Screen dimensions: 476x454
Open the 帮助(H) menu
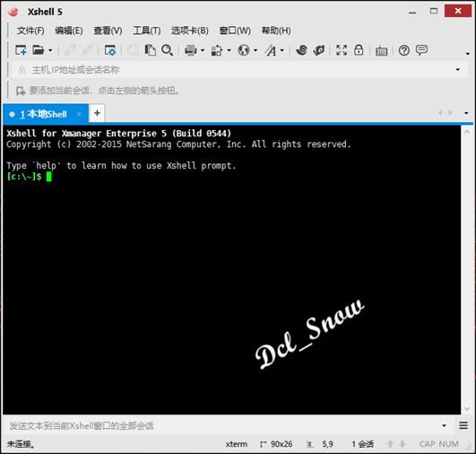(x=276, y=31)
